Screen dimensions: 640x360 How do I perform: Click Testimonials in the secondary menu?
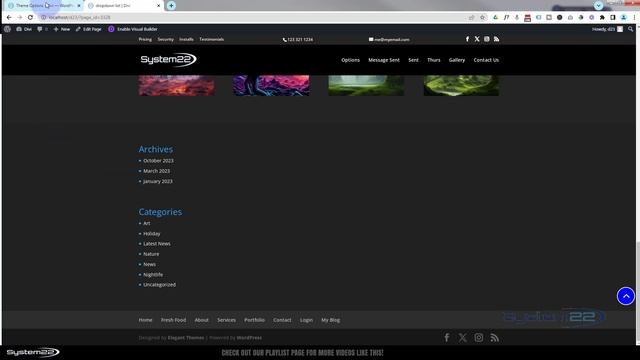pyautogui.click(x=211, y=39)
